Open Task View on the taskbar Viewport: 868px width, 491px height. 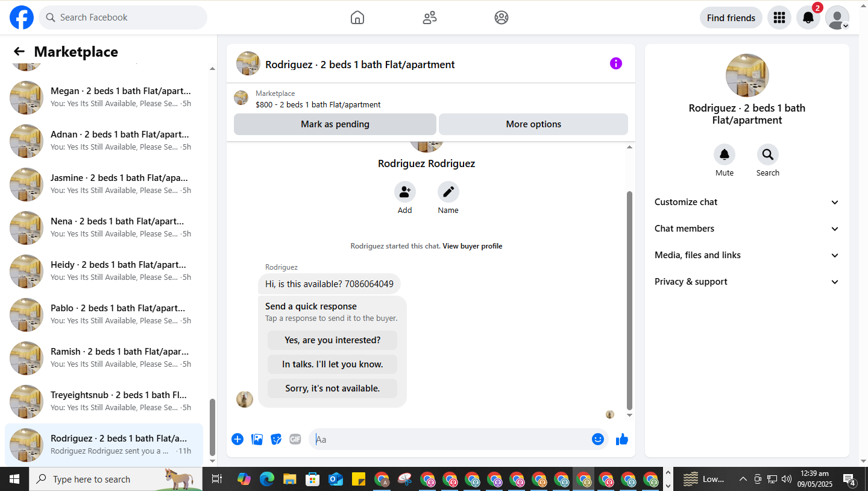(x=217, y=479)
